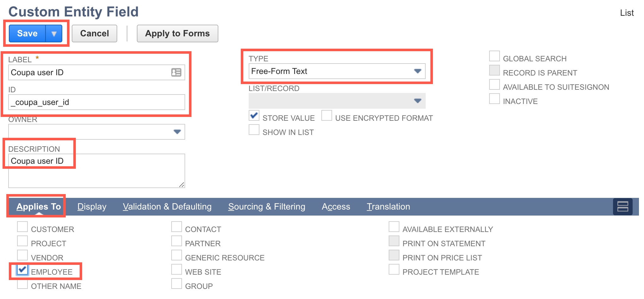The image size is (644, 299).
Task: Check the Contact checkbox
Action: point(177,227)
